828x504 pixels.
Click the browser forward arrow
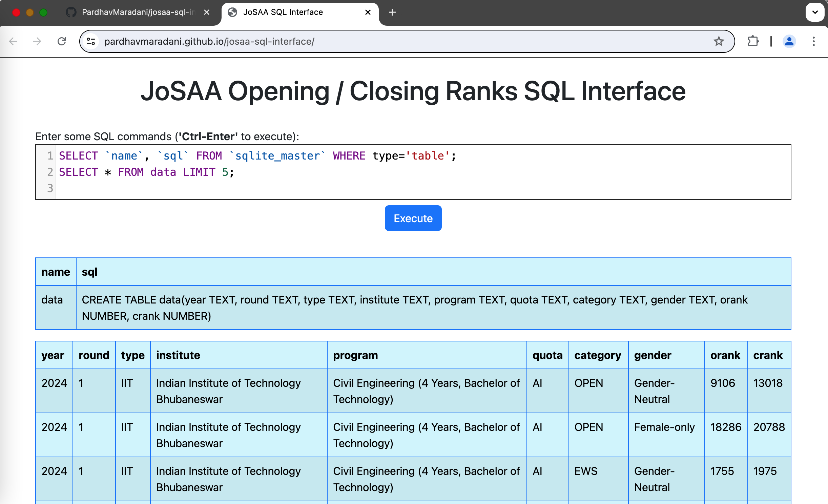click(37, 41)
